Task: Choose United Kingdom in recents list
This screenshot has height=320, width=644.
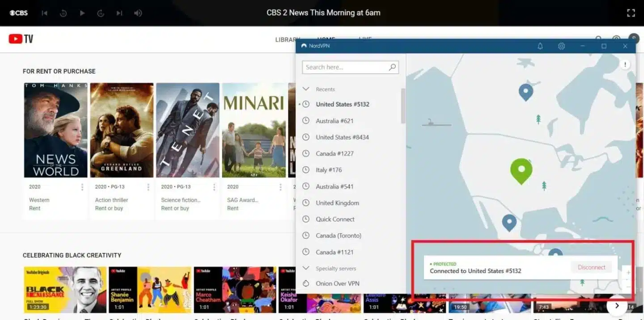Action: click(337, 203)
